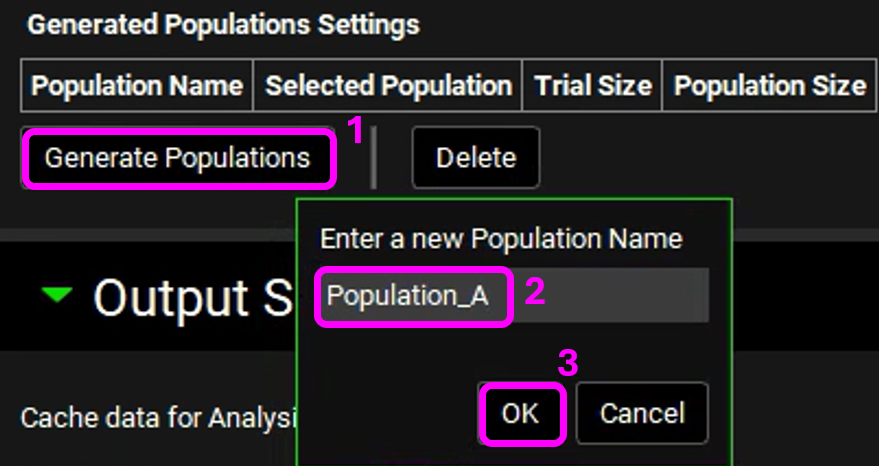Image resolution: width=879 pixels, height=466 pixels.
Task: Click the Population Size column header
Action: point(769,86)
